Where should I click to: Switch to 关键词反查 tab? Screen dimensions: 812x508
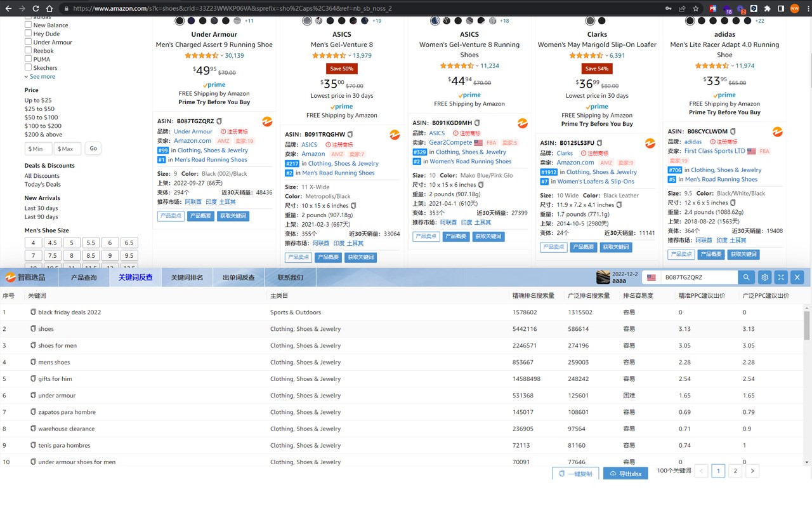coord(135,277)
